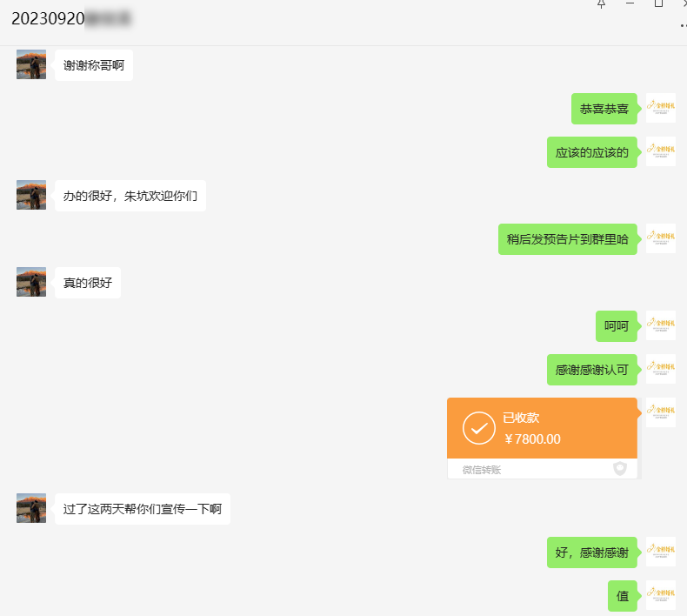The height and width of the screenshot is (616, 687).
Task: Click logo avatar beside 呵呵 bubble
Action: [661, 325]
